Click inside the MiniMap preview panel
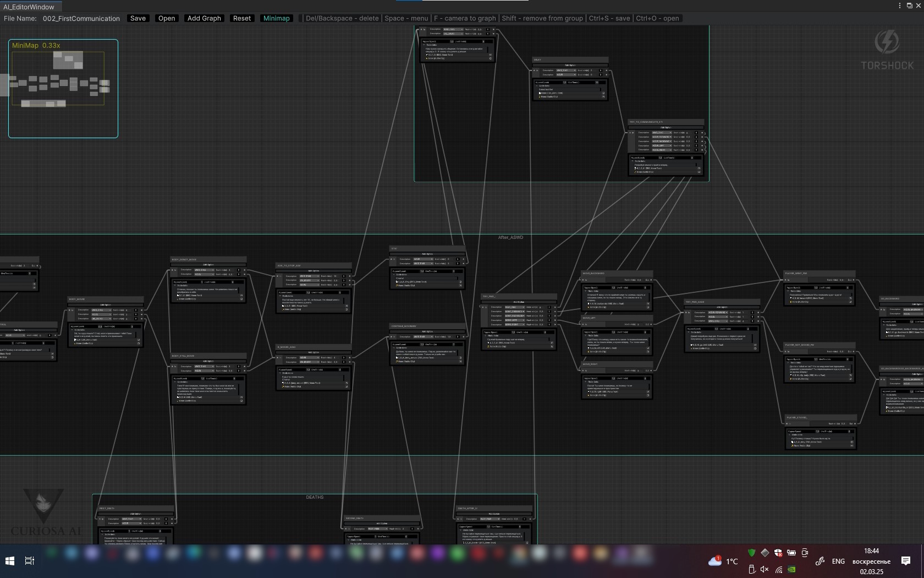924x578 pixels. (63, 89)
